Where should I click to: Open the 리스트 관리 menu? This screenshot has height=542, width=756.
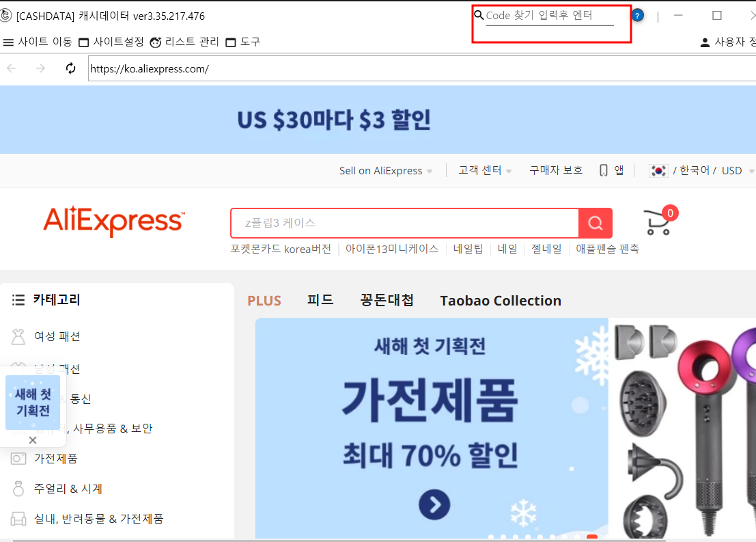184,42
